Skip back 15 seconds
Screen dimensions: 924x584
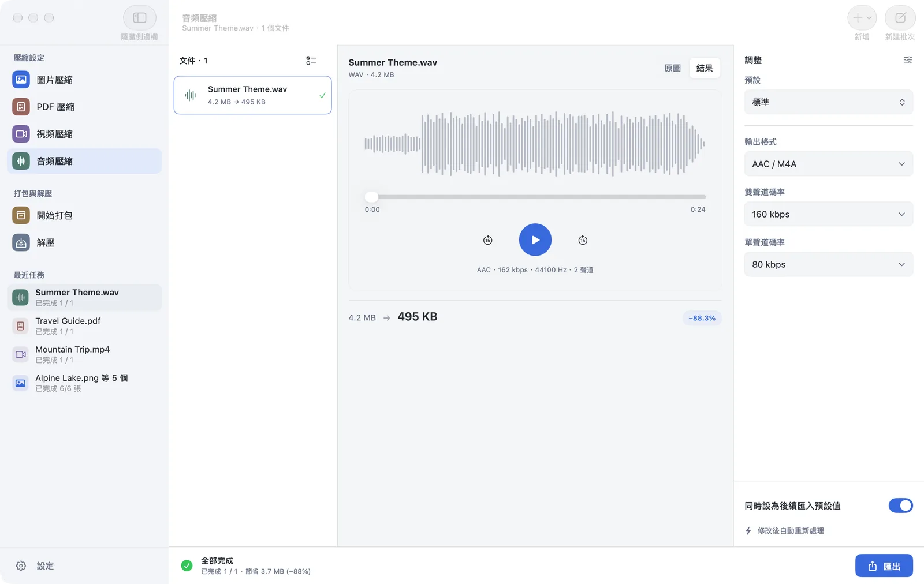(488, 240)
